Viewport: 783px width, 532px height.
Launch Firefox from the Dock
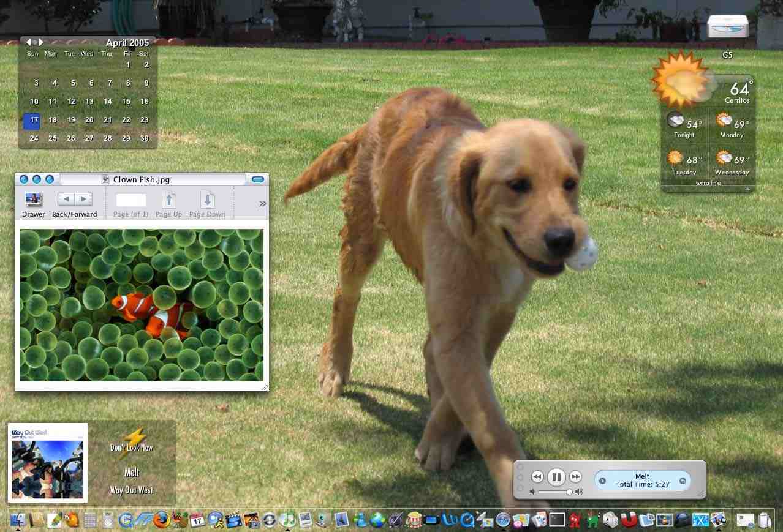pos(162,520)
